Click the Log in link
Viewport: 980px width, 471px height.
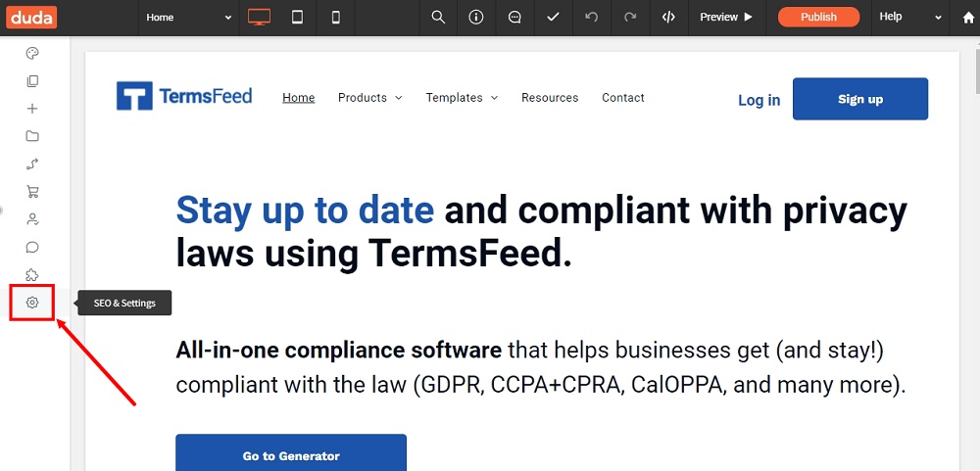(759, 100)
